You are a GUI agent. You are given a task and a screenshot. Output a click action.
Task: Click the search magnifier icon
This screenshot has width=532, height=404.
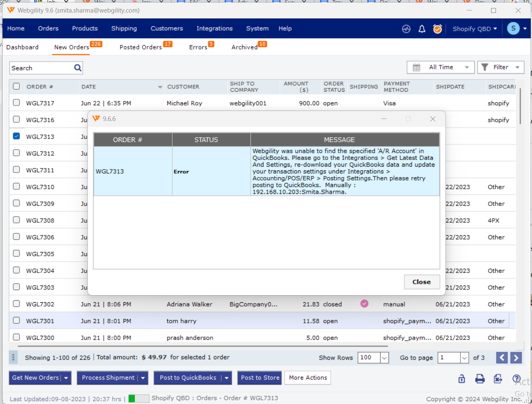coord(78,68)
